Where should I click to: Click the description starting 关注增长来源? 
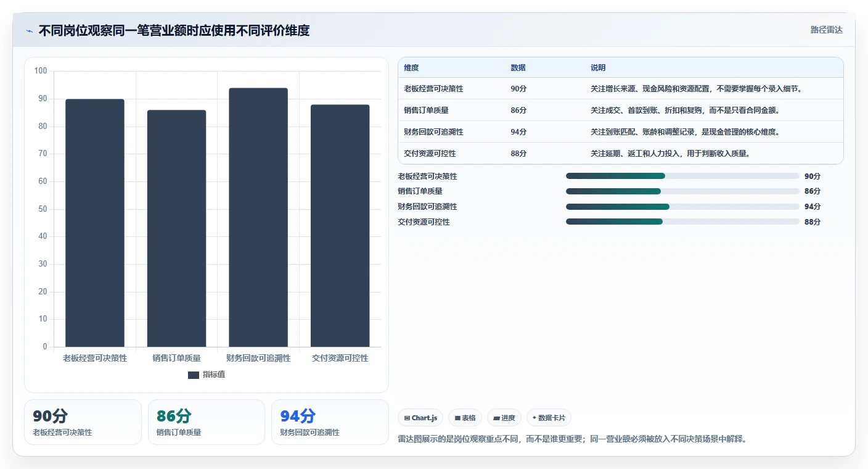pos(696,89)
